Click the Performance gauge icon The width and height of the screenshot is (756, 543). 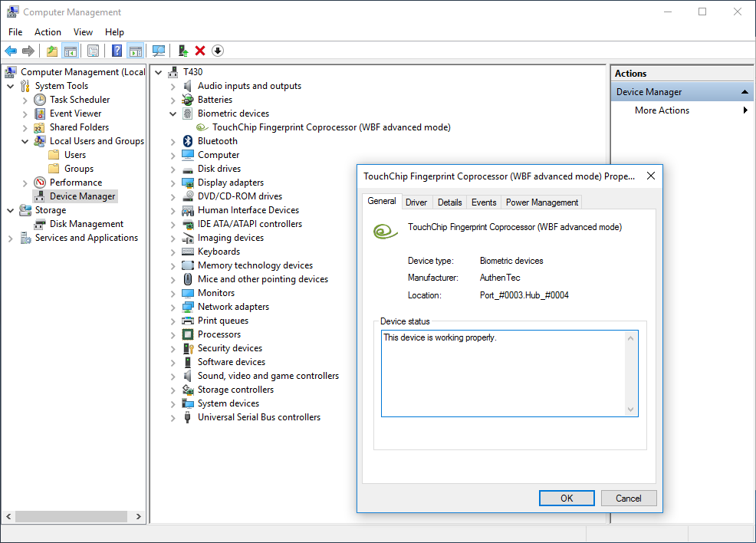[x=40, y=183]
